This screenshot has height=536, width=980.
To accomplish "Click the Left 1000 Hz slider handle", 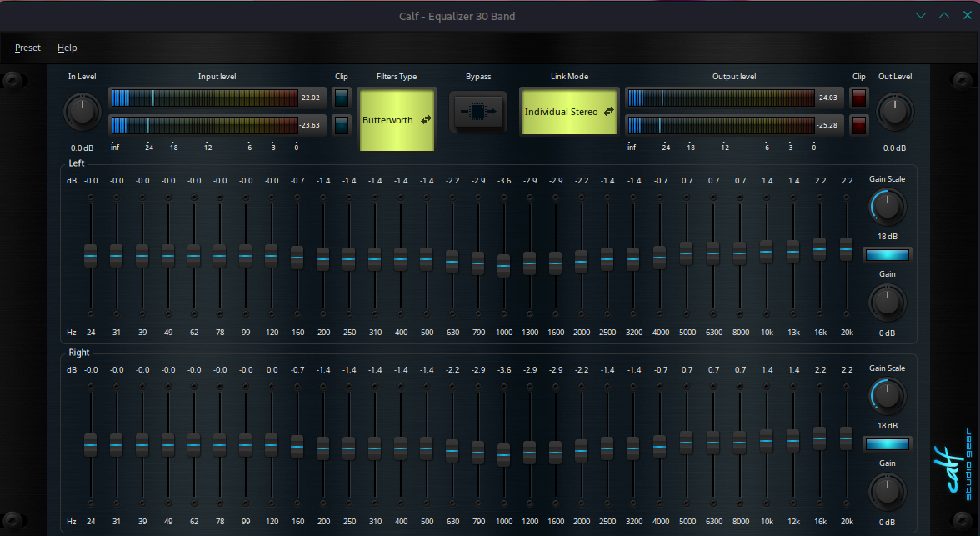I will click(503, 266).
